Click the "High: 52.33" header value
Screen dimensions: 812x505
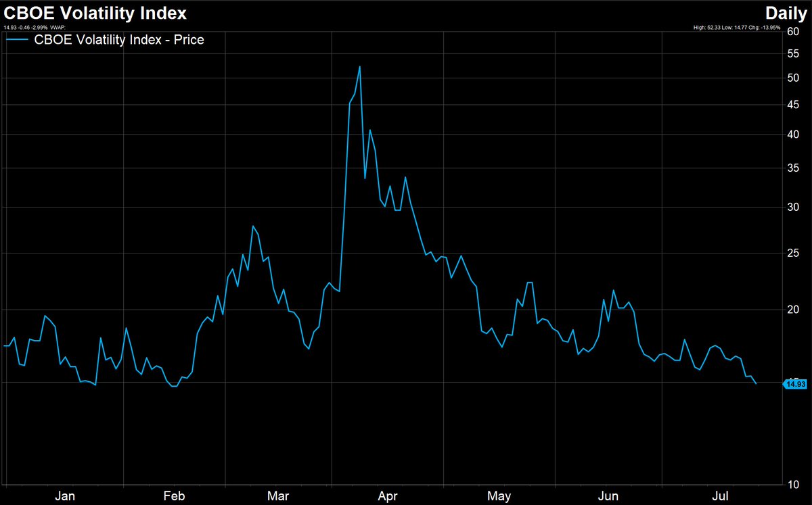(707, 28)
